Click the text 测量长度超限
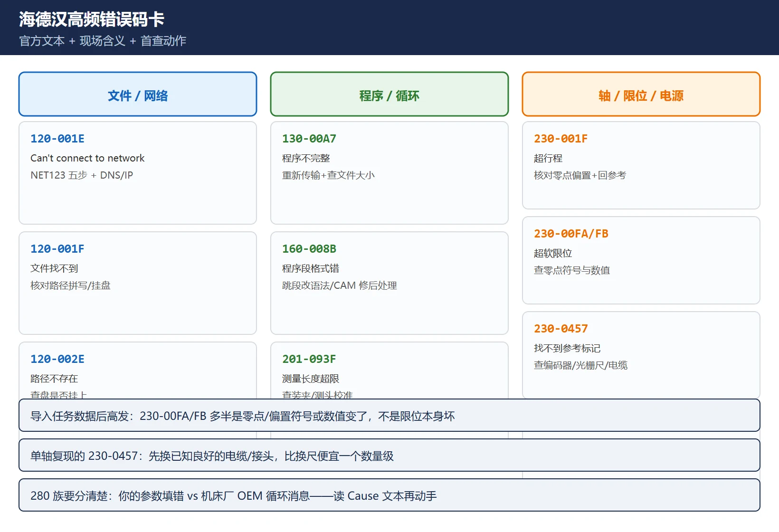Image resolution: width=779 pixels, height=532 pixels. coord(311,379)
